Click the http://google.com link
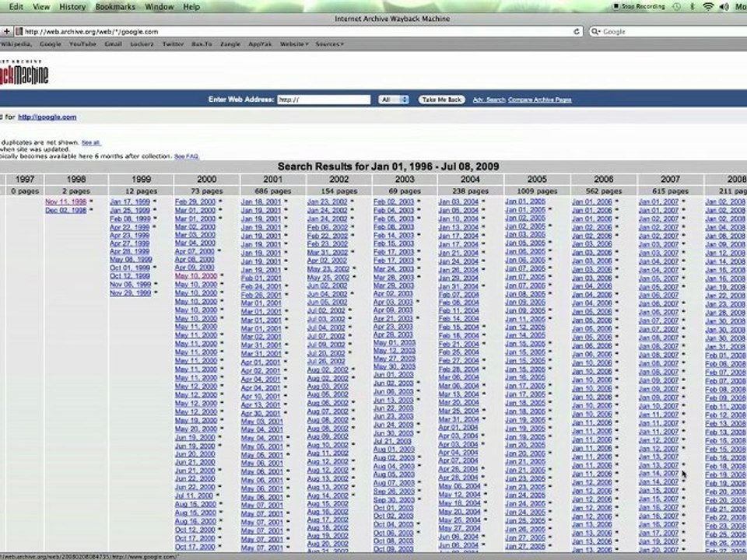The height and width of the screenshot is (560, 747). pos(47,117)
